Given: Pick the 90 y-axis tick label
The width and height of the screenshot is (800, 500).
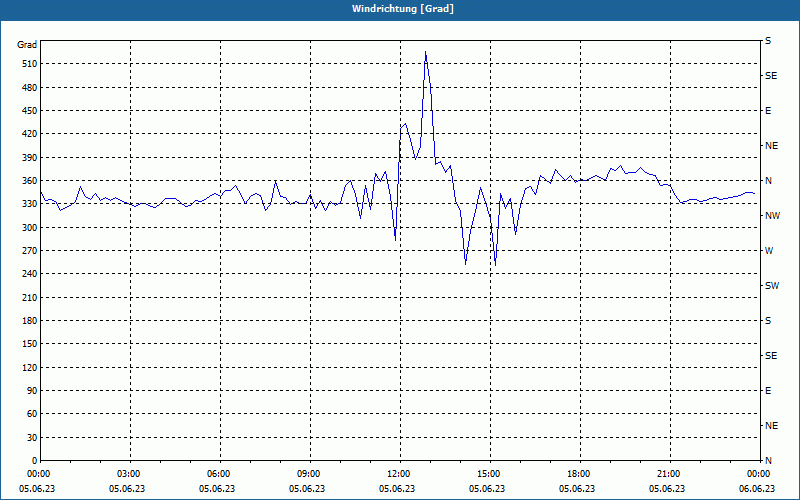Looking at the screenshot, I should tap(32, 390).
